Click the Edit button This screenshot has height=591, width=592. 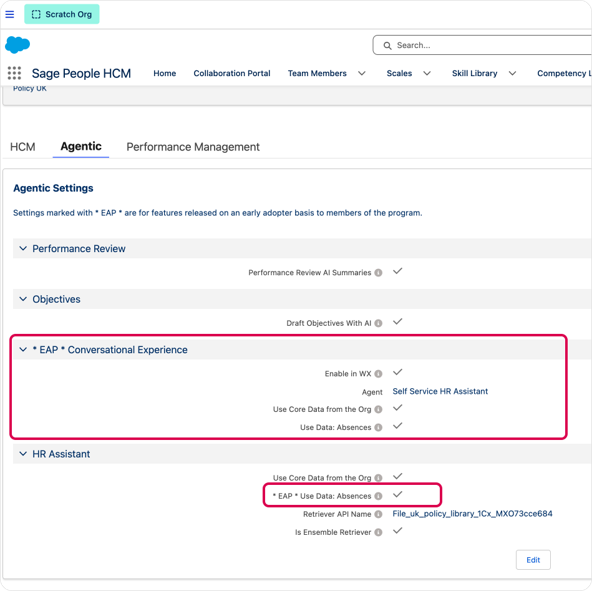[533, 560]
